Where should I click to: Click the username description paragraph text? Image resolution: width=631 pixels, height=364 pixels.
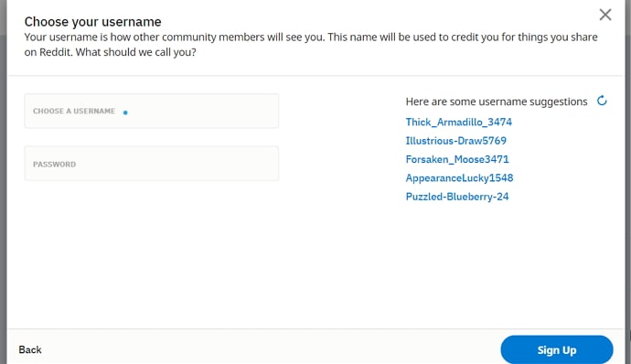pos(311,45)
